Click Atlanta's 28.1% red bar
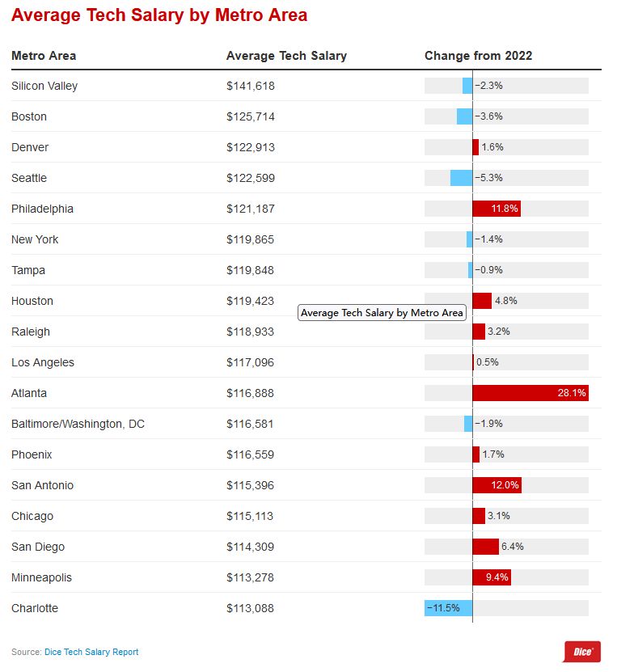617x672 pixels. 530,393
